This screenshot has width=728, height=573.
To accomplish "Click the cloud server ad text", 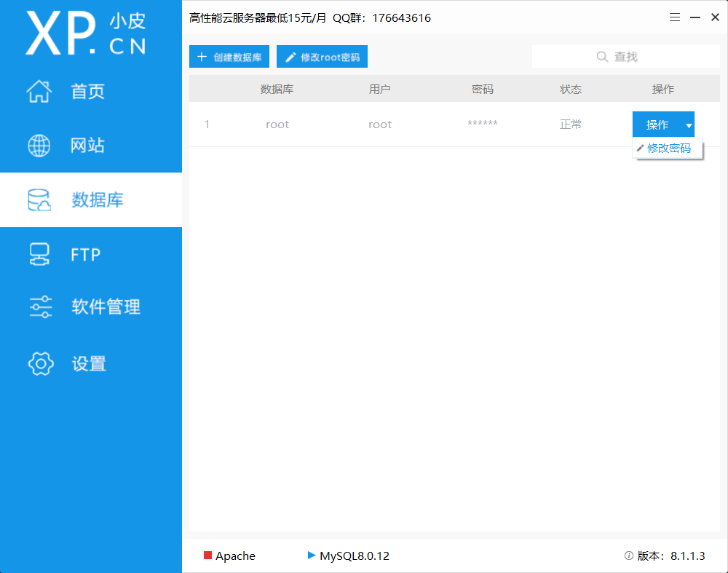I will coord(258,17).
